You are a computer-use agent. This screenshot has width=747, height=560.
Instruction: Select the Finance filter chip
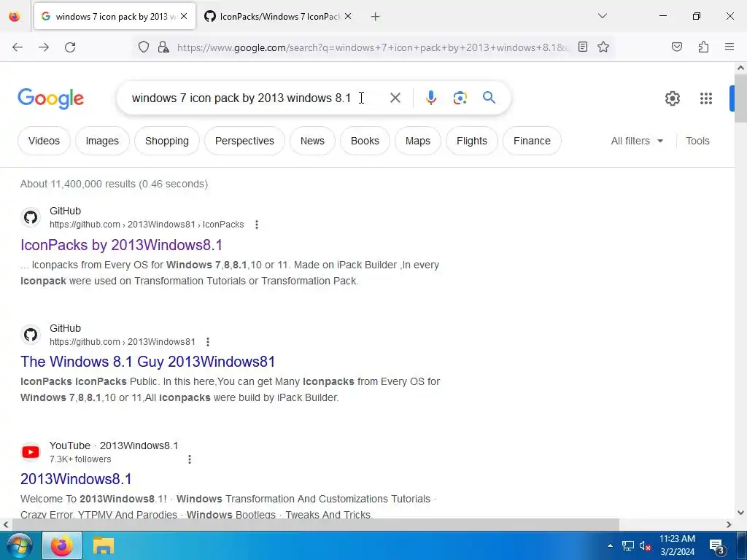pyautogui.click(x=532, y=141)
